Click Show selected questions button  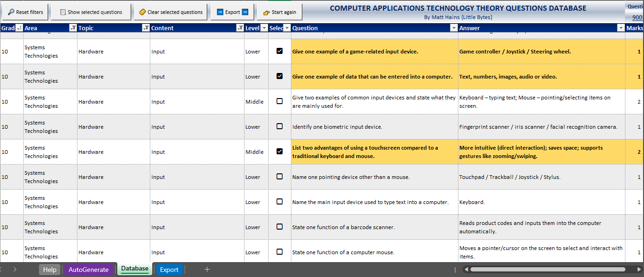click(91, 12)
